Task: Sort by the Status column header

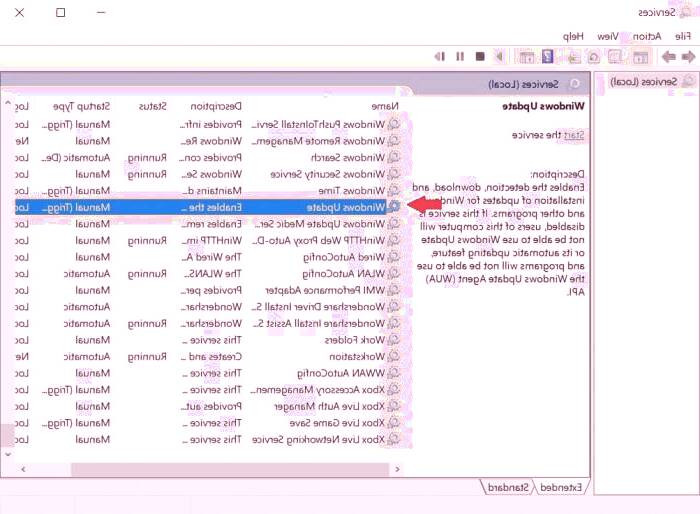Action: [x=152, y=106]
